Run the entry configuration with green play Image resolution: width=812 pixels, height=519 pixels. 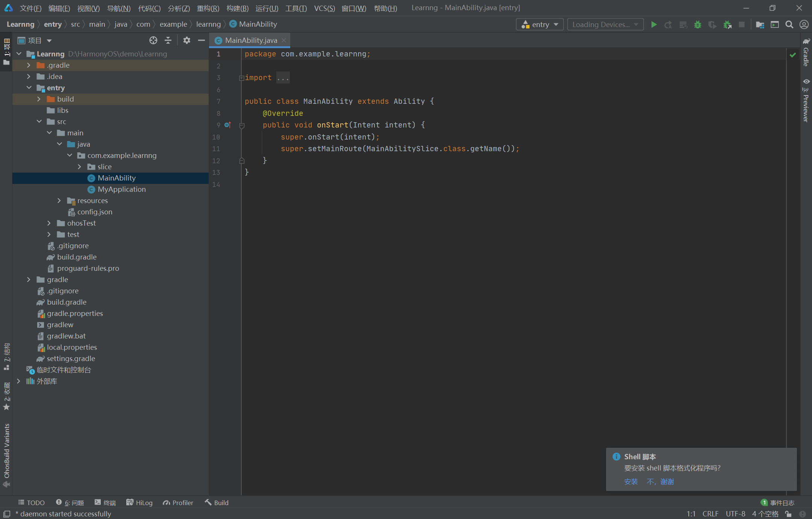coord(654,24)
